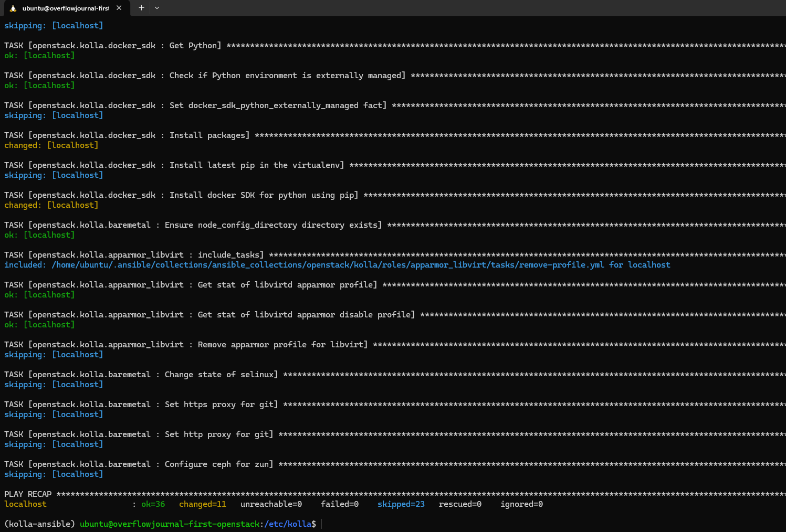
Task: Click the Remove apparmor profile task line
Action: click(395, 345)
